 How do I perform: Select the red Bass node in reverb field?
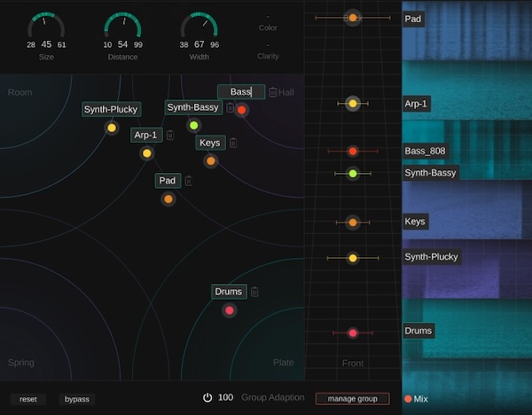tap(241, 110)
